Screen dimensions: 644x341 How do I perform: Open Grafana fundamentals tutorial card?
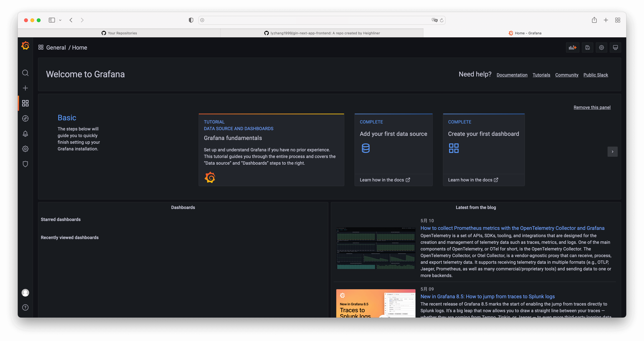271,150
